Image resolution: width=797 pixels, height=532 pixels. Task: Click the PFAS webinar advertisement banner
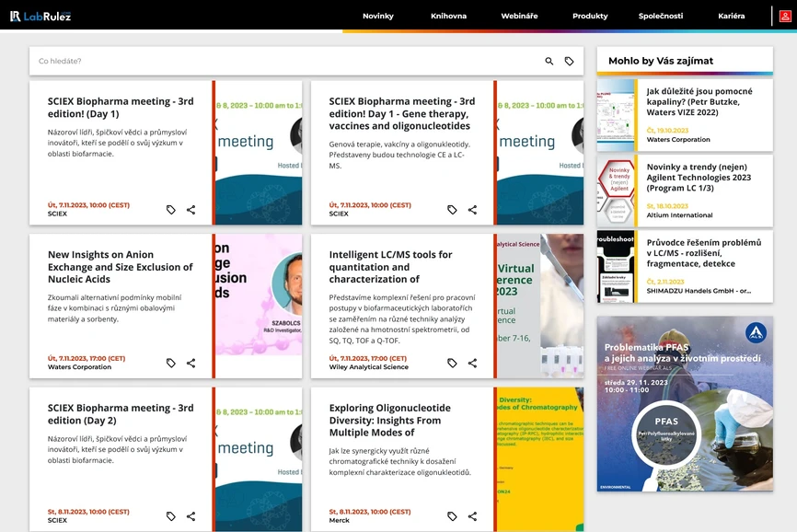685,404
